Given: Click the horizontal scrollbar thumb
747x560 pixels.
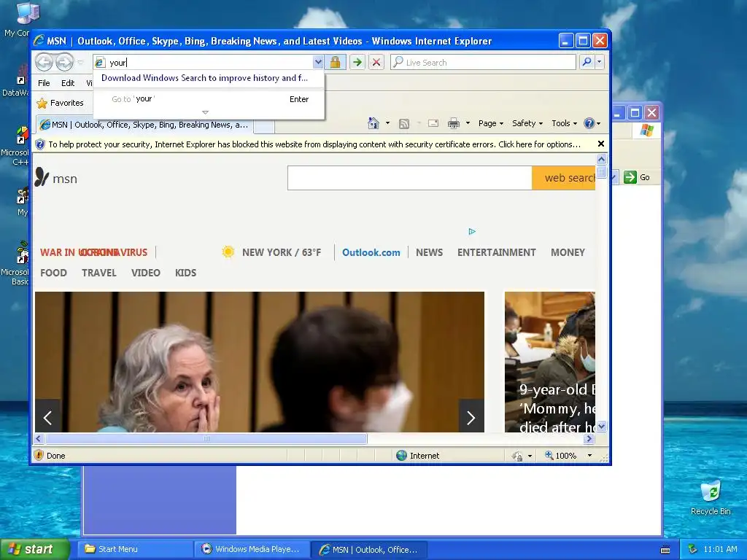Looking at the screenshot, I should [206, 438].
